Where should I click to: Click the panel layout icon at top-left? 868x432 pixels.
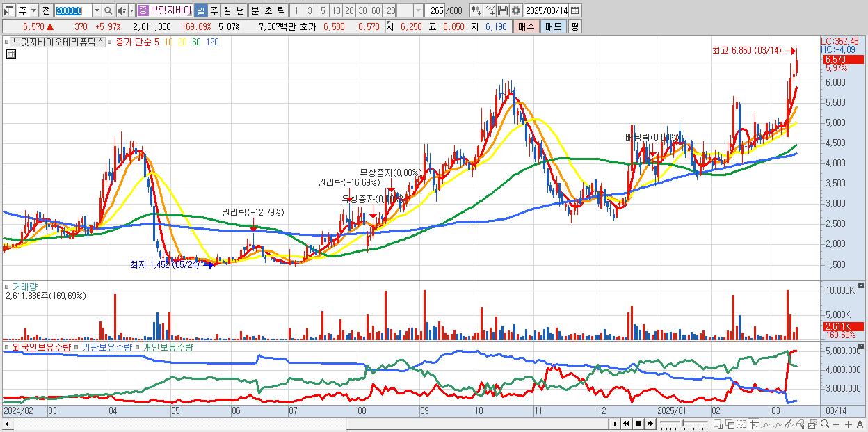pyautogui.click(x=8, y=11)
